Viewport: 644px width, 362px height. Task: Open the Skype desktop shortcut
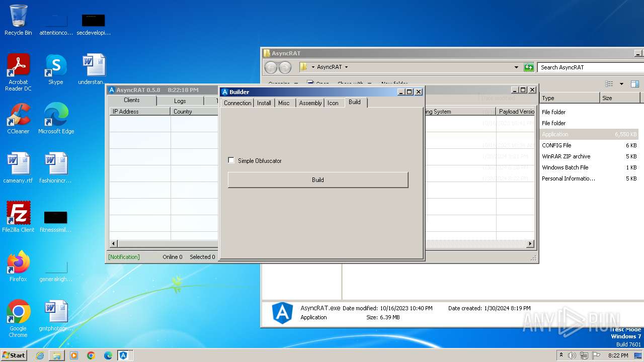[x=56, y=69]
